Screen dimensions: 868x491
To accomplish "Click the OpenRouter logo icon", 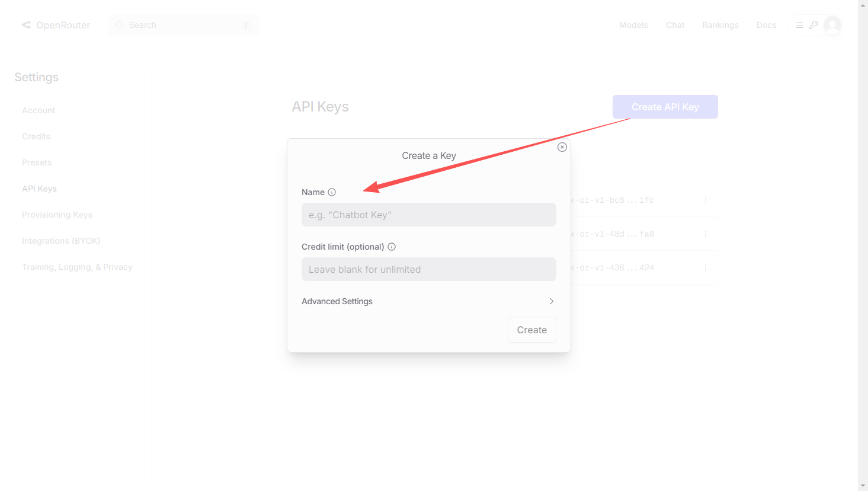I will pos(27,25).
